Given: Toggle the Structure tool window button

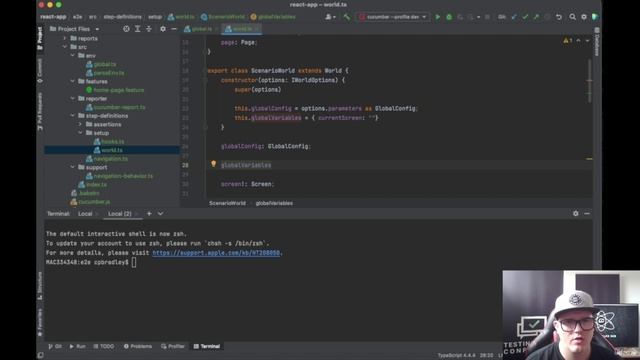Looking at the screenshot, I should pos(40,286).
